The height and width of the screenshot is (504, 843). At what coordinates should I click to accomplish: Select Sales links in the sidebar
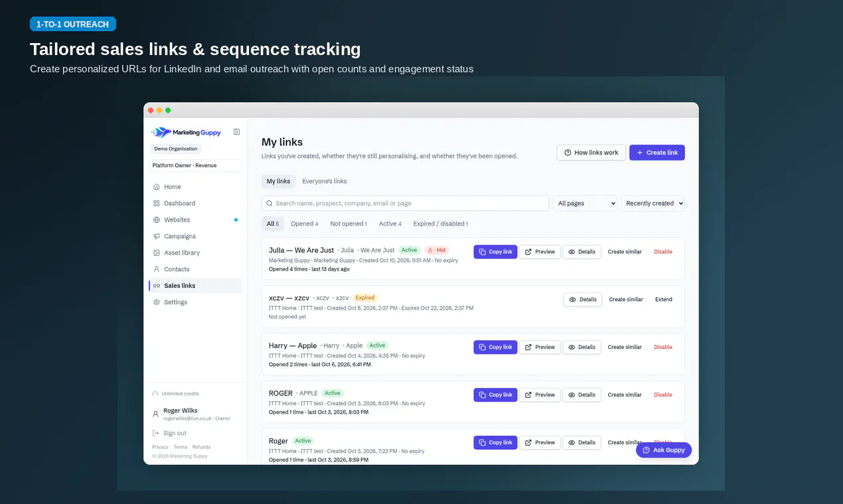(x=195, y=286)
